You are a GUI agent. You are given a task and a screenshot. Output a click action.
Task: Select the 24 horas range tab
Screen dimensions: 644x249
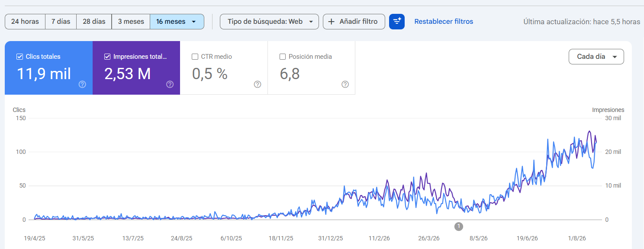click(x=25, y=22)
